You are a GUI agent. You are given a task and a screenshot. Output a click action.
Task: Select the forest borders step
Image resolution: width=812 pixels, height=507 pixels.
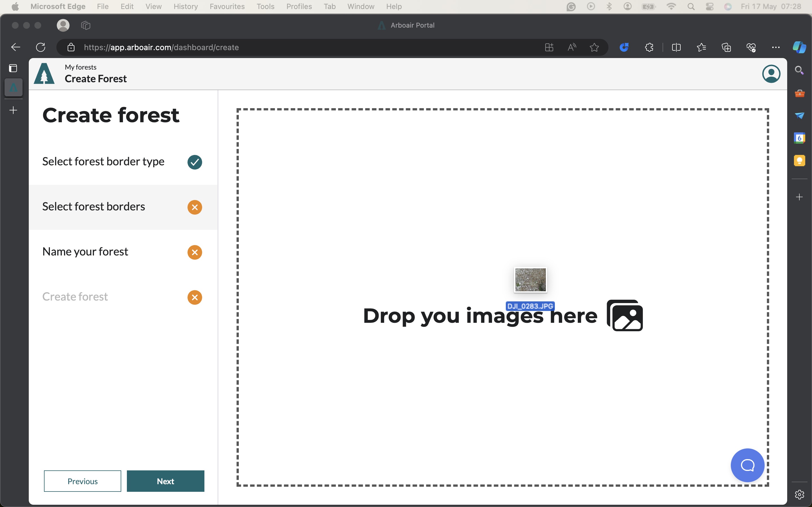[123, 207]
